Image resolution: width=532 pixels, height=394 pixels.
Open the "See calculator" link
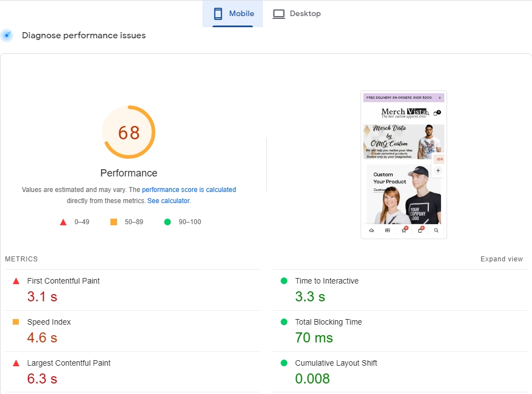(x=168, y=201)
